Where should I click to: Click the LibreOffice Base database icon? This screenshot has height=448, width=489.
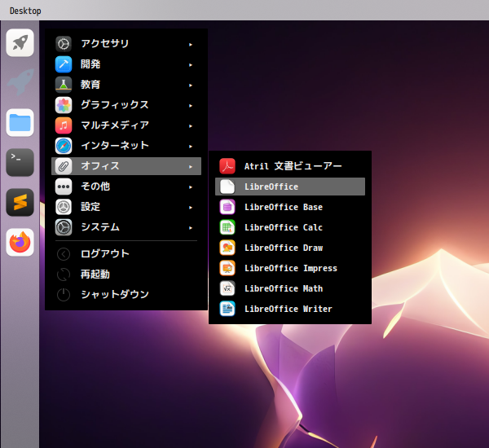(227, 207)
